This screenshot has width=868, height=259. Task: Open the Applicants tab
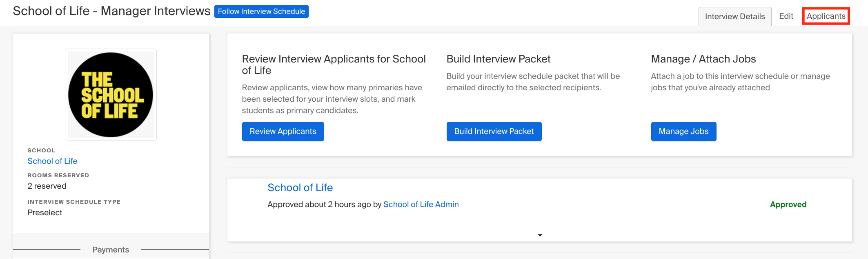tap(826, 16)
